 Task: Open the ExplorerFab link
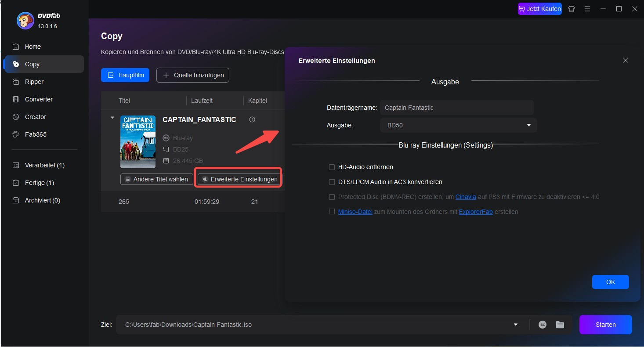tap(476, 212)
